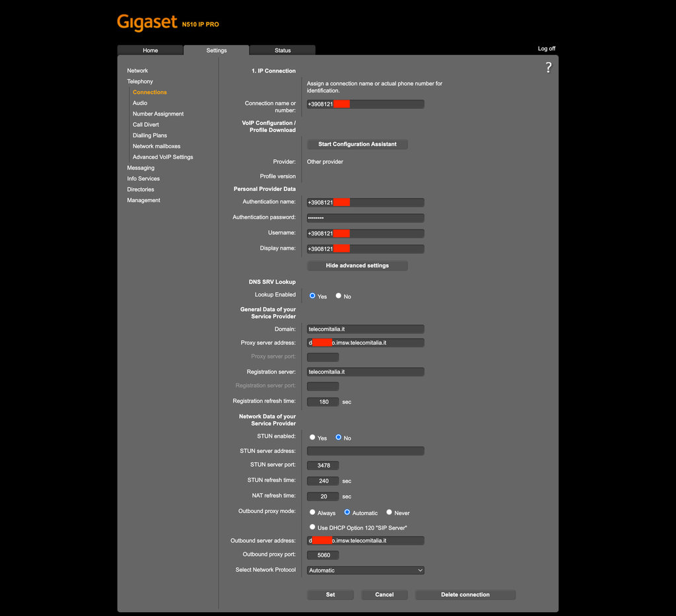Open Info Services in the sidebar
This screenshot has width=676, height=616.
pos(143,178)
